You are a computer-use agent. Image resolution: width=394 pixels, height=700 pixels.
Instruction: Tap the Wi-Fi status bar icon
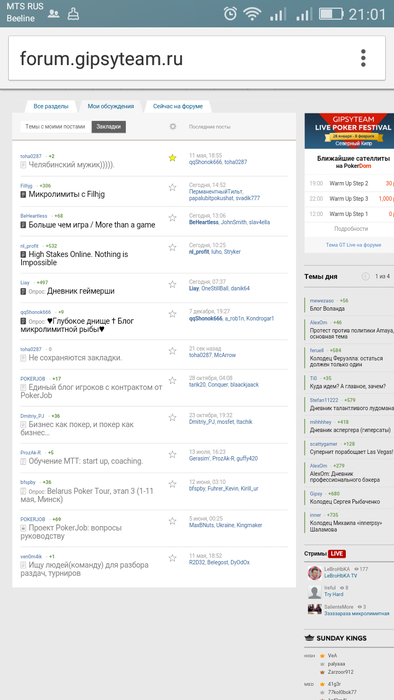252,14
